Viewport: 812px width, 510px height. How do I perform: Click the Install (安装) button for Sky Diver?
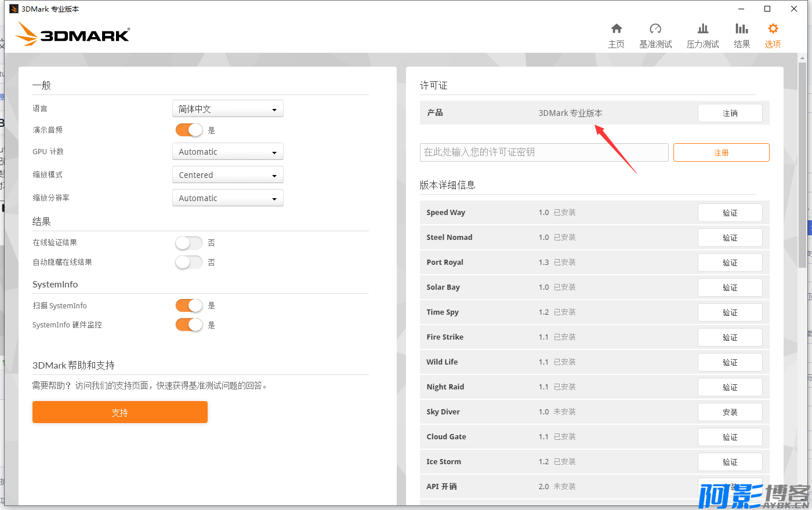click(x=730, y=412)
